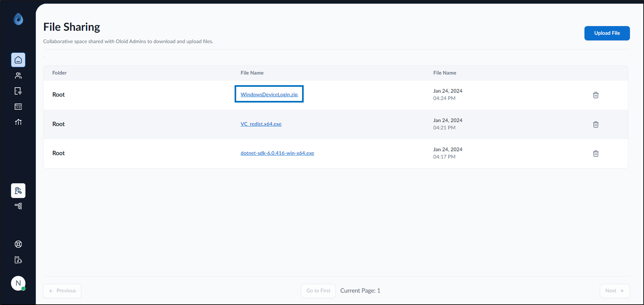
Task: Go to the Next page
Action: click(615, 291)
